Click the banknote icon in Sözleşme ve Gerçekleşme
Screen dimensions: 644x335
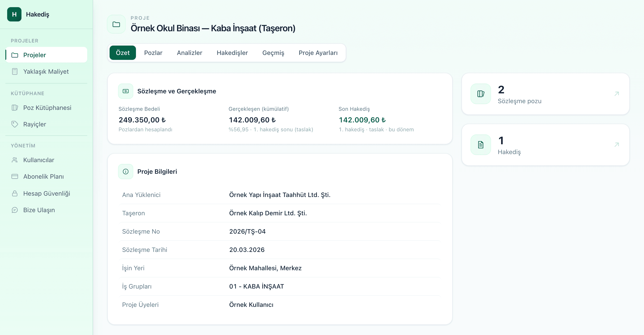click(126, 91)
